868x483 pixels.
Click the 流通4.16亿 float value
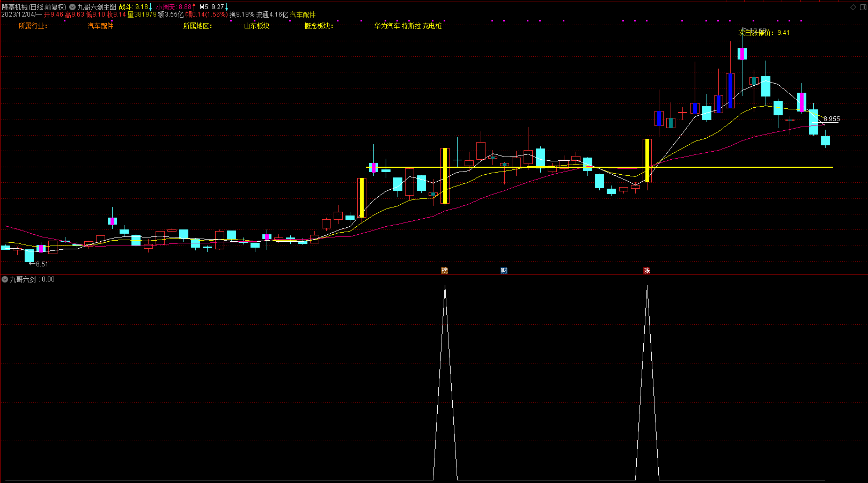pyautogui.click(x=272, y=14)
